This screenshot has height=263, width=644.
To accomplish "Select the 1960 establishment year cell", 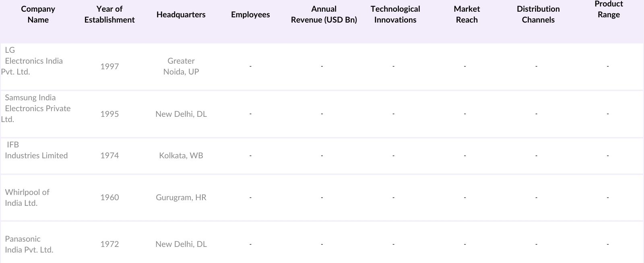I will [x=109, y=197].
